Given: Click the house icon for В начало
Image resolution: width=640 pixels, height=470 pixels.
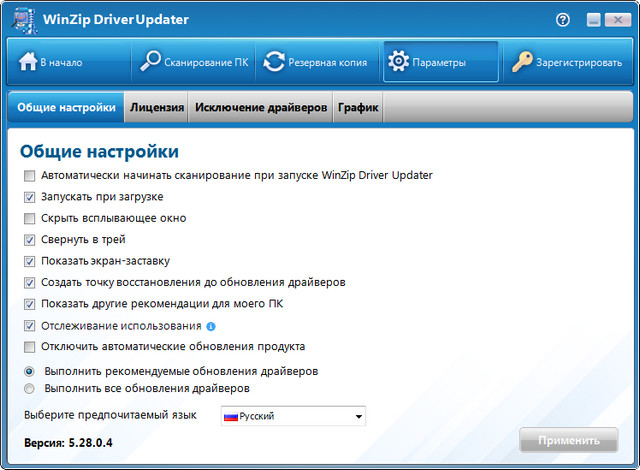Looking at the screenshot, I should tap(27, 62).
